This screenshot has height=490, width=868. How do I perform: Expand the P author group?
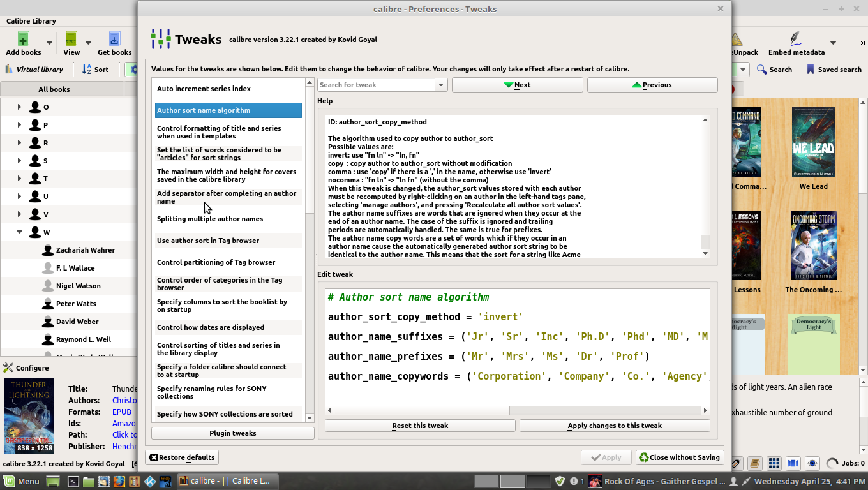[x=19, y=125]
